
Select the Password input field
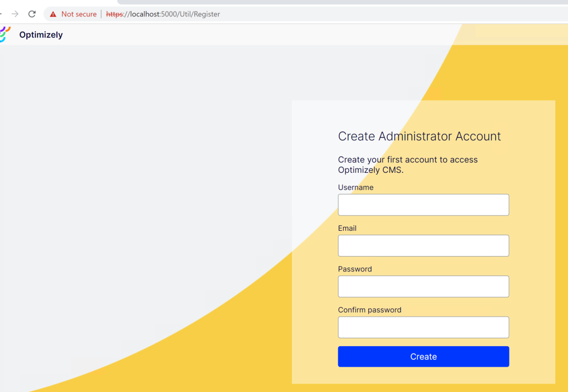click(423, 287)
